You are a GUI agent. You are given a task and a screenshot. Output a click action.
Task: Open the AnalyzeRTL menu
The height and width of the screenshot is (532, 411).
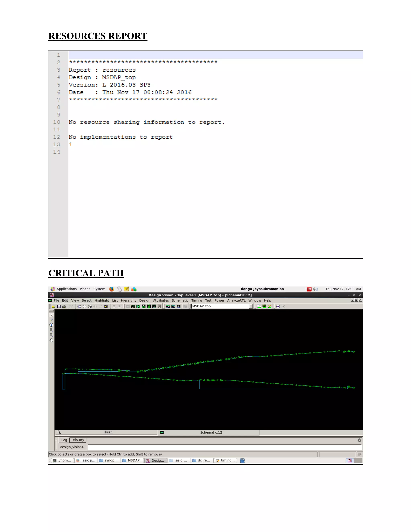(x=236, y=301)
